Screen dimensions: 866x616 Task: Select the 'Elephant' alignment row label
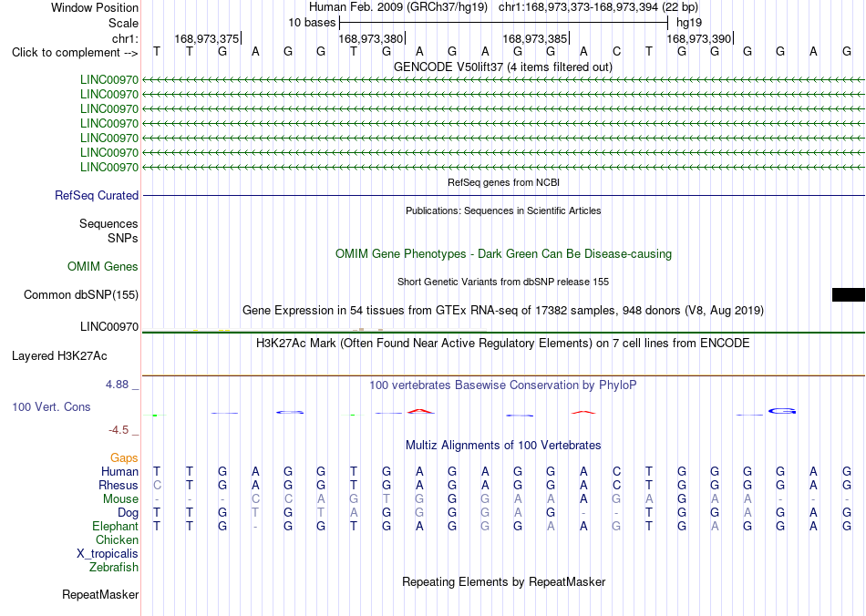(116, 527)
